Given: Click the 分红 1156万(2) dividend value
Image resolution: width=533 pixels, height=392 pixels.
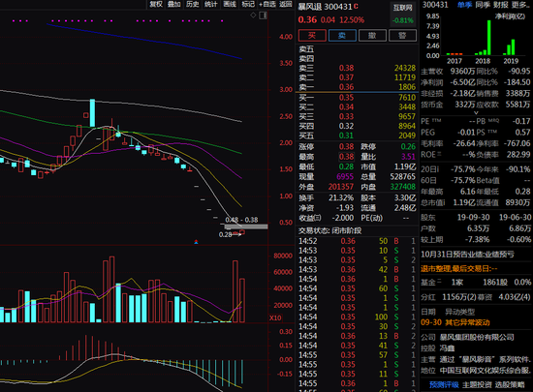Looking at the screenshot, I should point(459,297).
